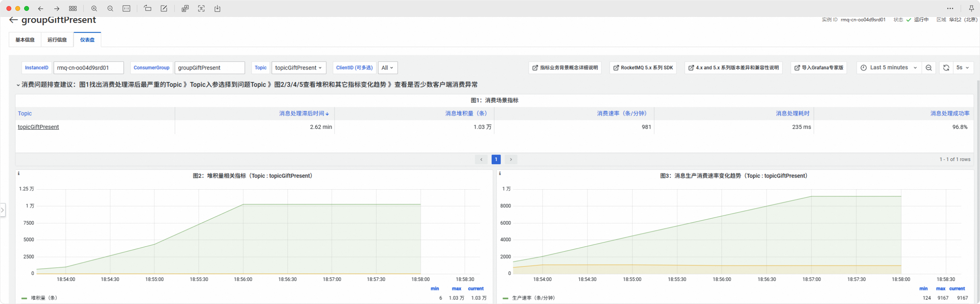The height and width of the screenshot is (304, 980).
Task: Click the copy image icon
Action: [185, 8]
